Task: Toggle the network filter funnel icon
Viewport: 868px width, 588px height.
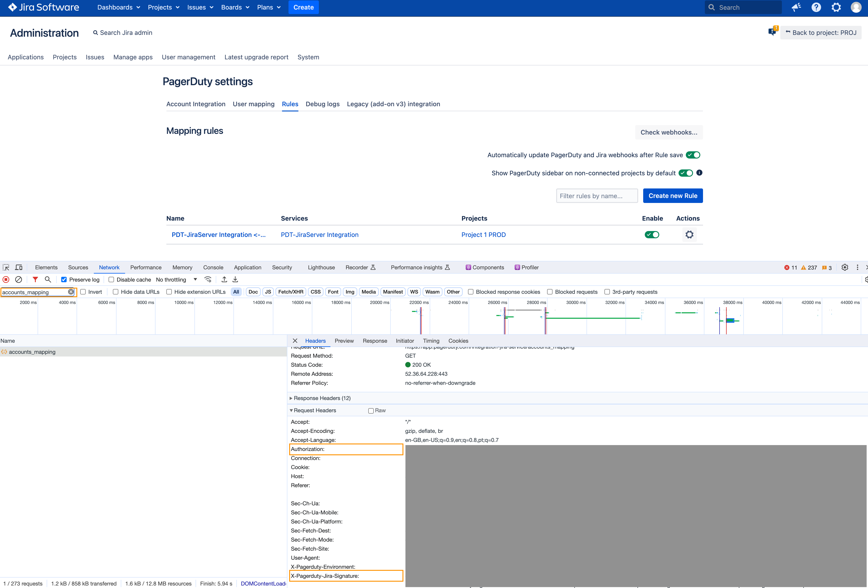Action: (35, 280)
